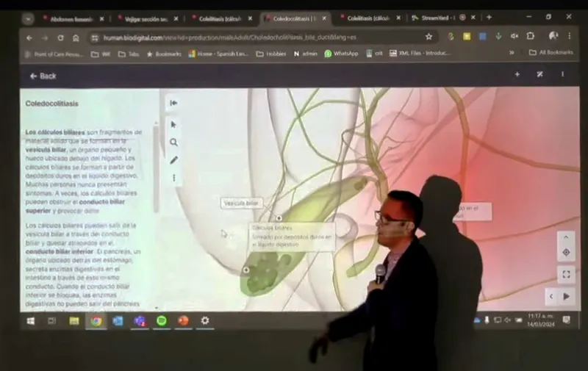Open Spotify from the taskbar

(162, 320)
